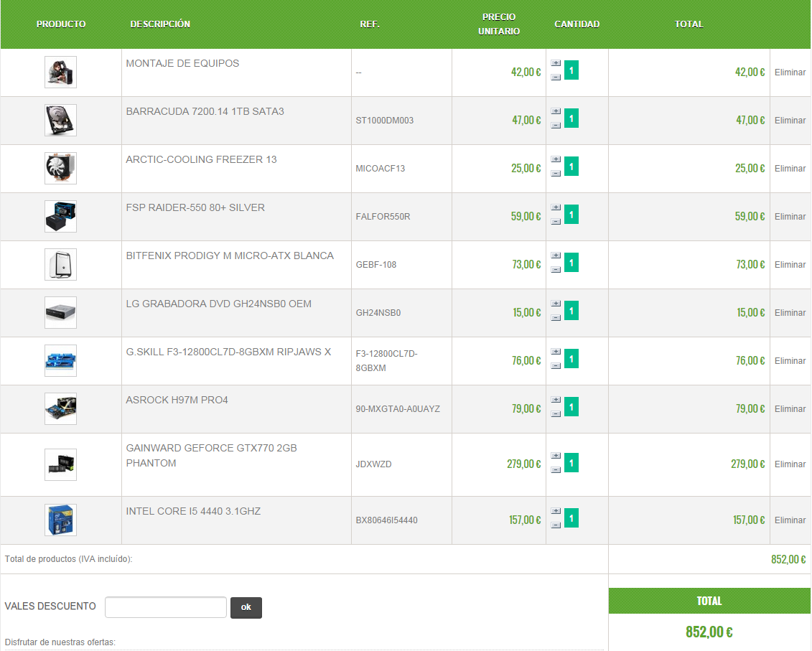Open the LG DVD burner thumbnail

click(60, 313)
